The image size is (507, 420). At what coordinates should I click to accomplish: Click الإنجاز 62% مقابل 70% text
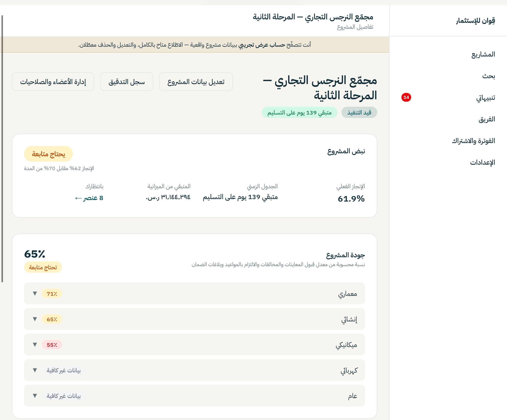(59, 168)
